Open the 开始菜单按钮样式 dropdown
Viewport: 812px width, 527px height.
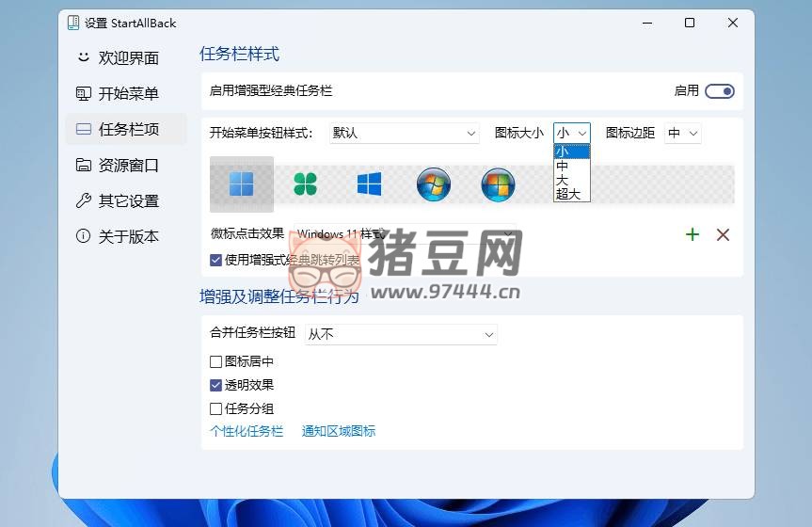(x=405, y=134)
